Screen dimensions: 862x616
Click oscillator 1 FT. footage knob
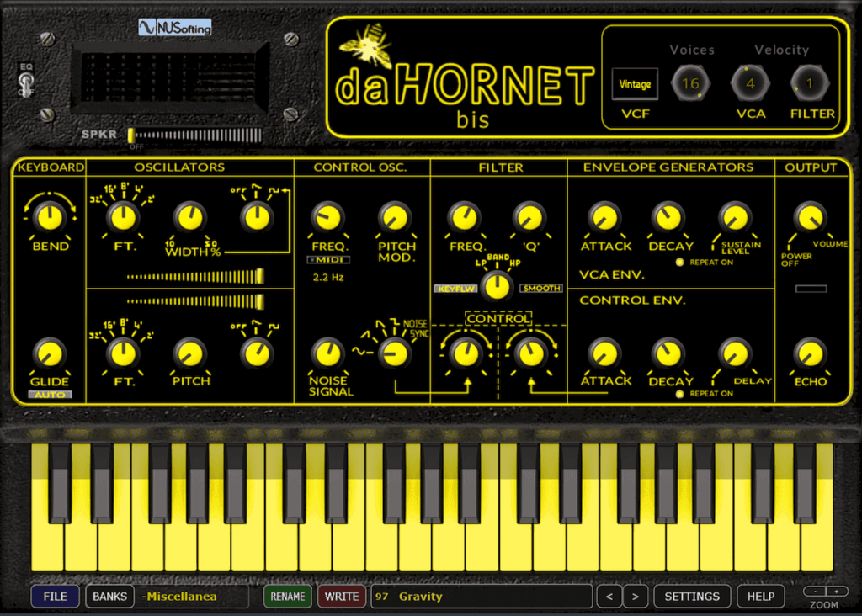[x=123, y=217]
